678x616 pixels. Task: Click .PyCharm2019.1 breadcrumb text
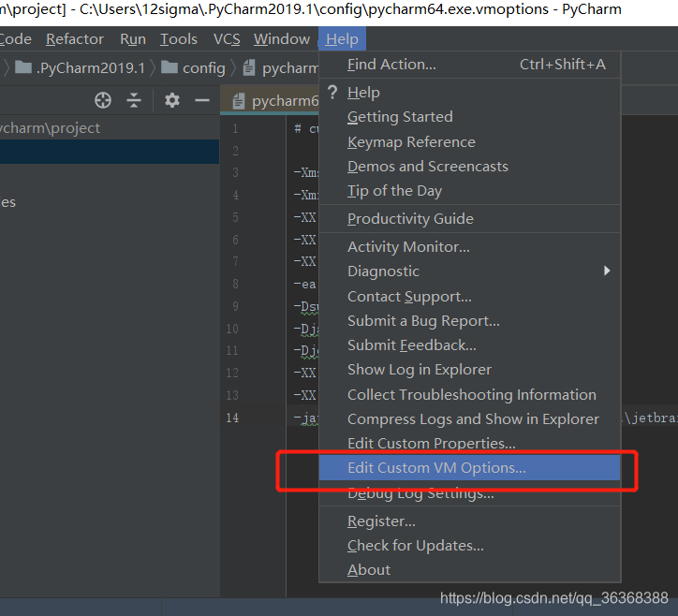(91, 67)
